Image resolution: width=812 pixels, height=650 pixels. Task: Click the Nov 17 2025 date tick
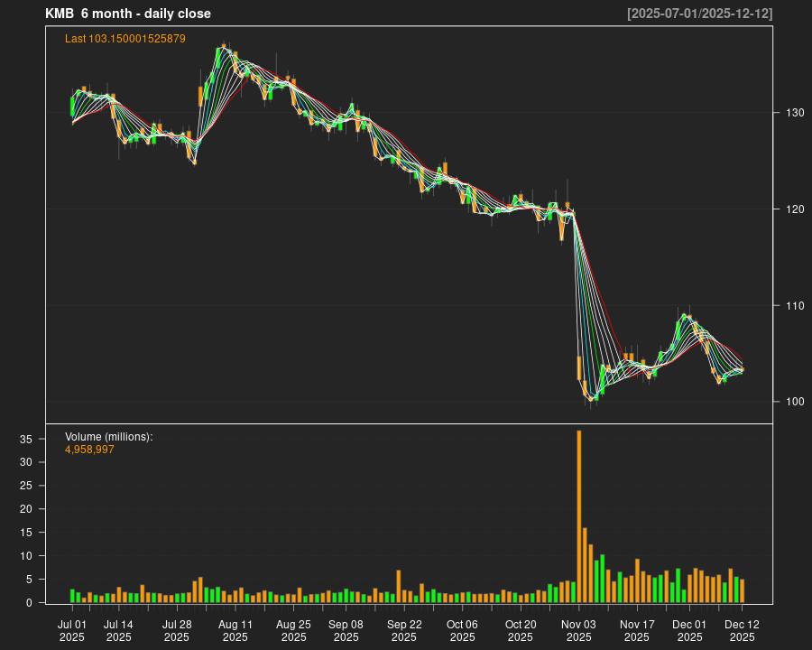(637, 630)
